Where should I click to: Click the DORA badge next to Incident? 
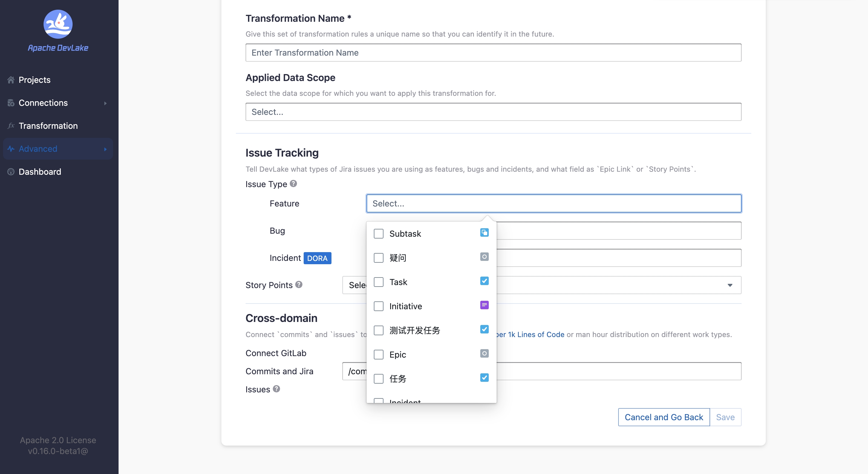click(318, 258)
